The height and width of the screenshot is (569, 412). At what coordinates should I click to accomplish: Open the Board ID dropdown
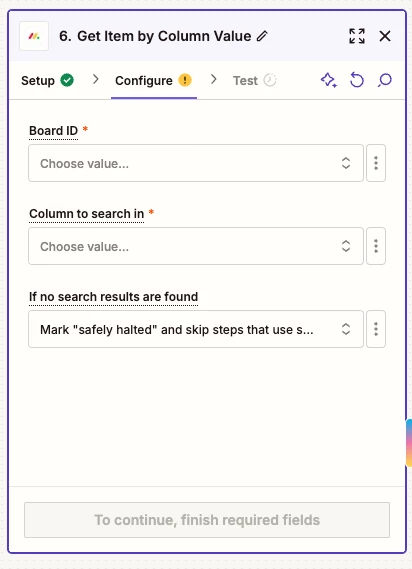[x=196, y=163]
